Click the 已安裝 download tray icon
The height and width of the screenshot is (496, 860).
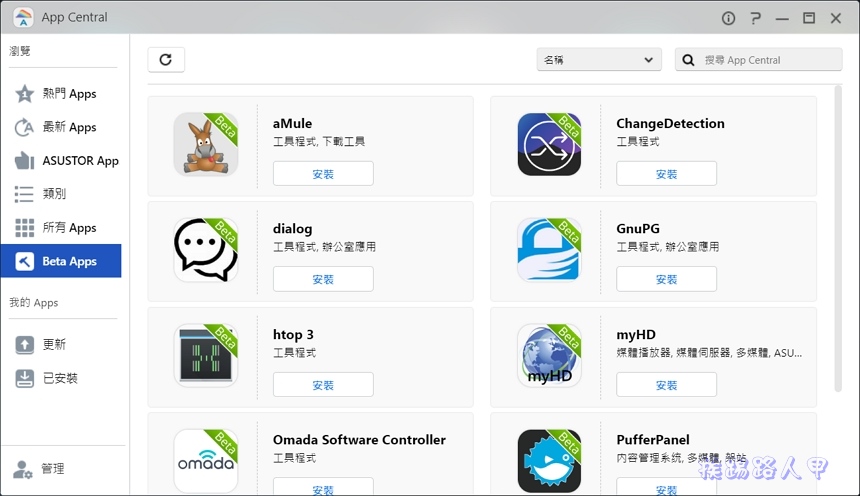pos(24,379)
